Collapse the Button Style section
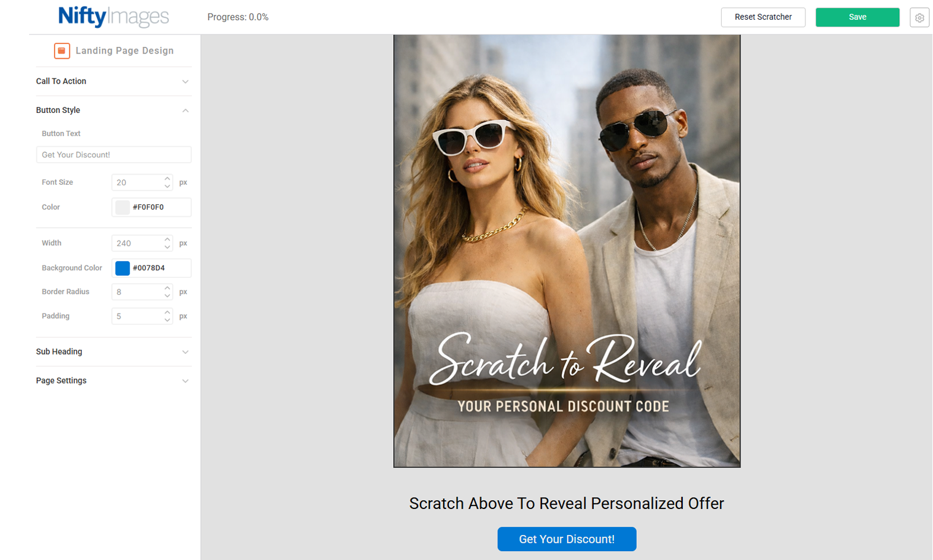The height and width of the screenshot is (560, 933). 113,110
